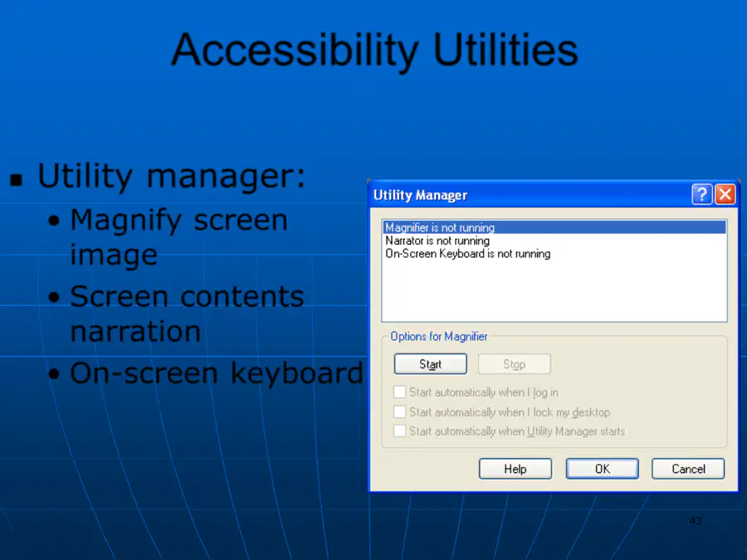The image size is (747, 560).
Task: Cancel the Utility Manager dialog
Action: click(688, 469)
